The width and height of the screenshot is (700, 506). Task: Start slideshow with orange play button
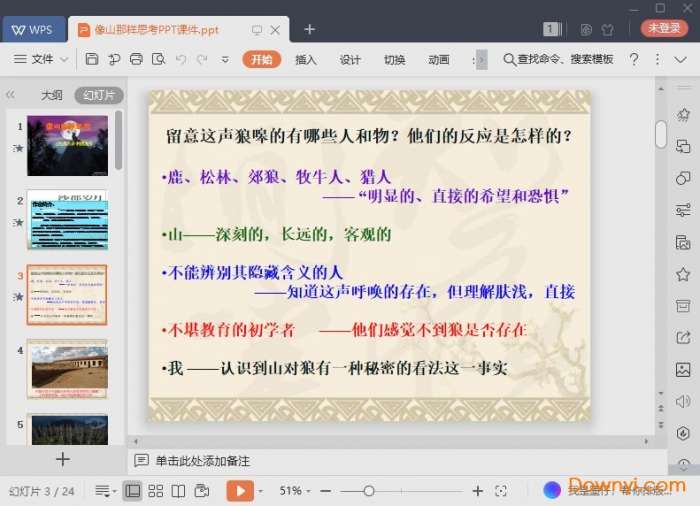pos(239,491)
